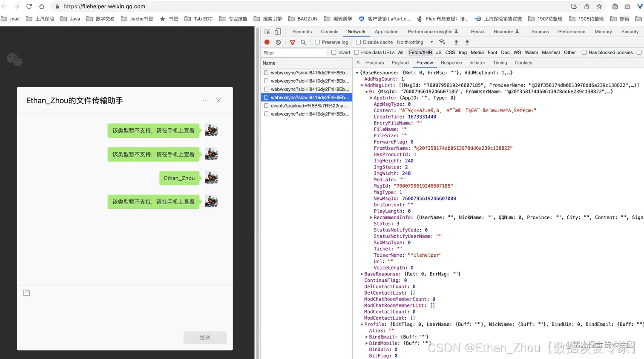
Task: Open network conditions Wi-Fi icon
Action: tap(442, 42)
